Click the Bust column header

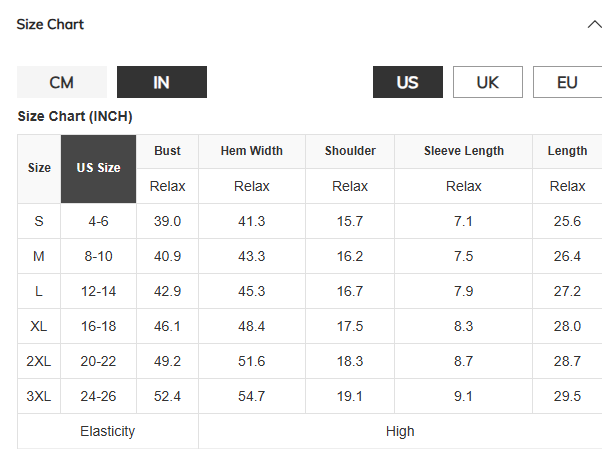167,151
